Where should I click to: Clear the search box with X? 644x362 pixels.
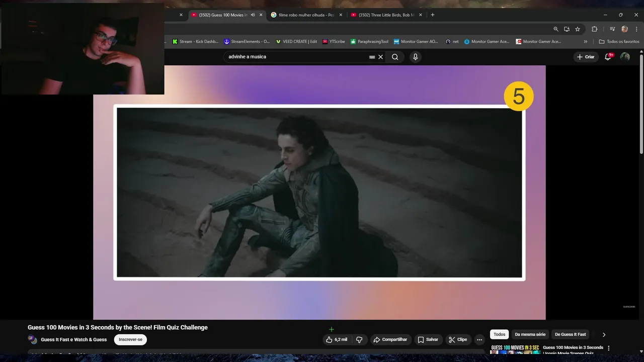pyautogui.click(x=380, y=57)
